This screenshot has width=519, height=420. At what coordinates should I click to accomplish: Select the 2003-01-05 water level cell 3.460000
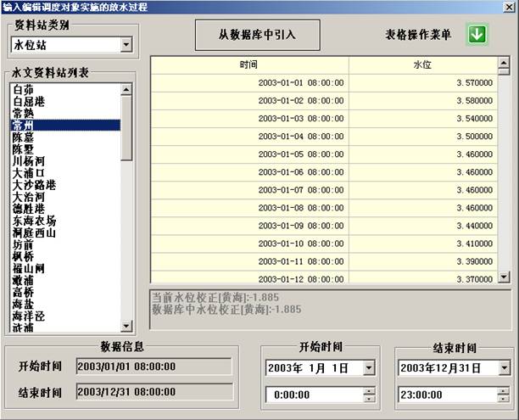coord(421,154)
